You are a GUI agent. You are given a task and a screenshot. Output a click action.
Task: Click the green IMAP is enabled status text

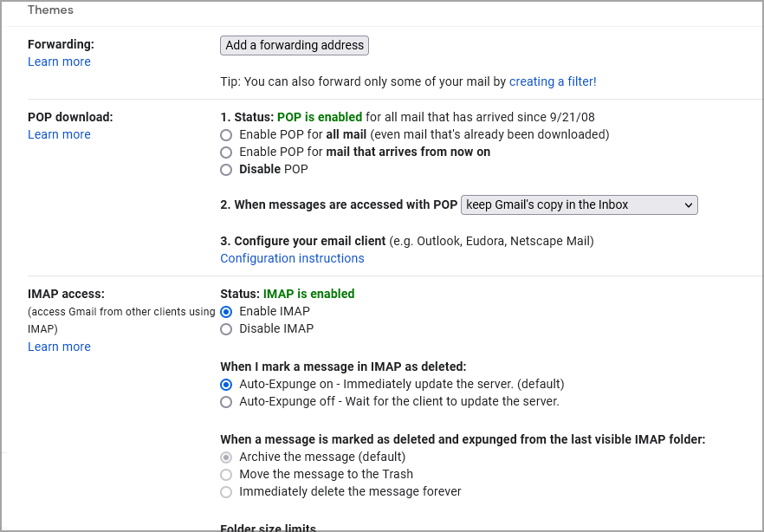(x=308, y=294)
